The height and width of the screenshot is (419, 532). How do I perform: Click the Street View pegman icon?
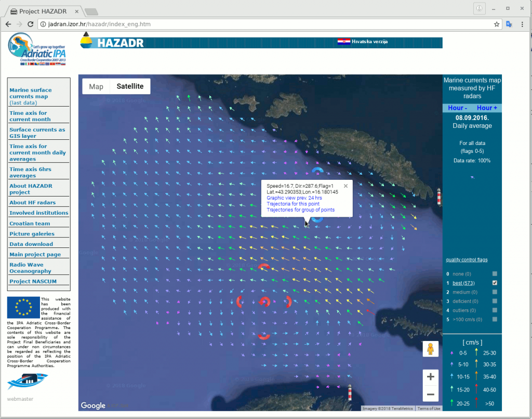tap(430, 349)
